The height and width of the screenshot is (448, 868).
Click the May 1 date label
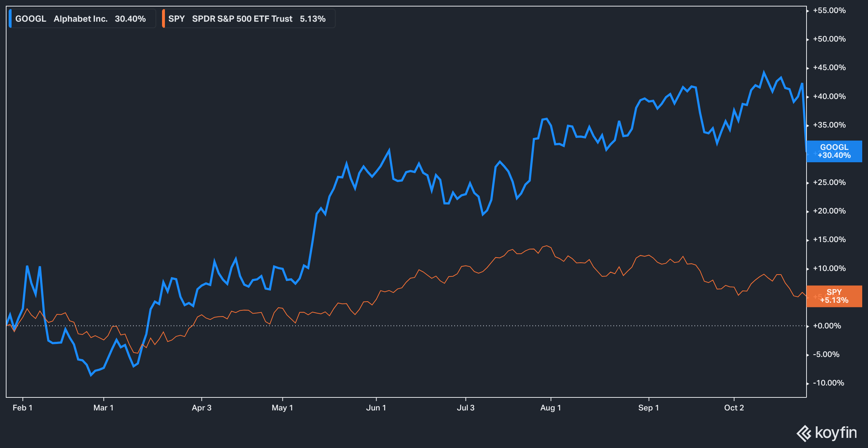(x=282, y=408)
